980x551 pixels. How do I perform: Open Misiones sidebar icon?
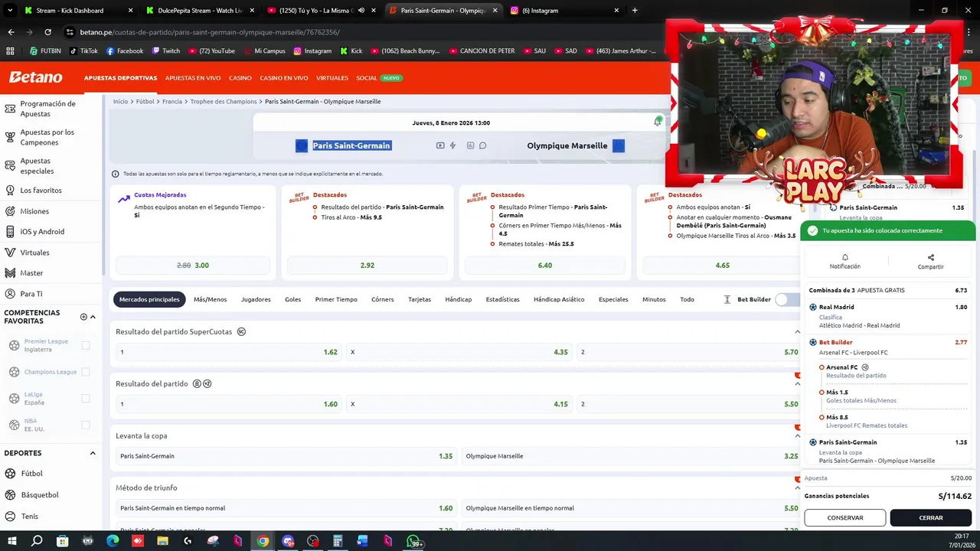tap(10, 211)
